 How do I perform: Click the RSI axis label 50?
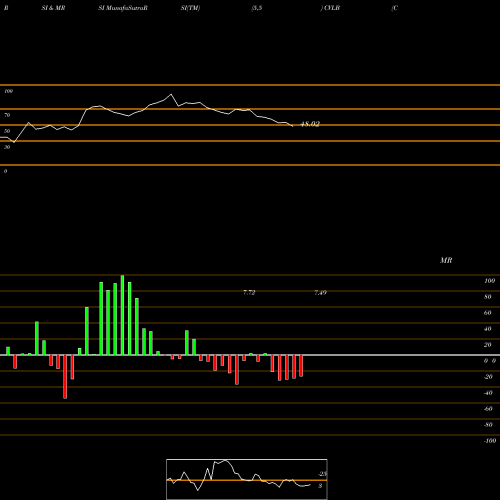pyautogui.click(x=7, y=131)
